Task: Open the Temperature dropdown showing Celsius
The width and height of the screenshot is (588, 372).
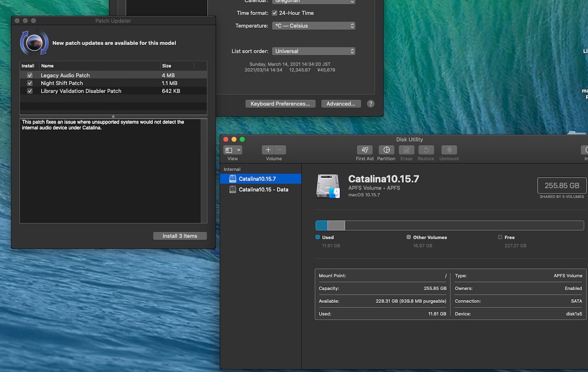Action: click(x=314, y=26)
